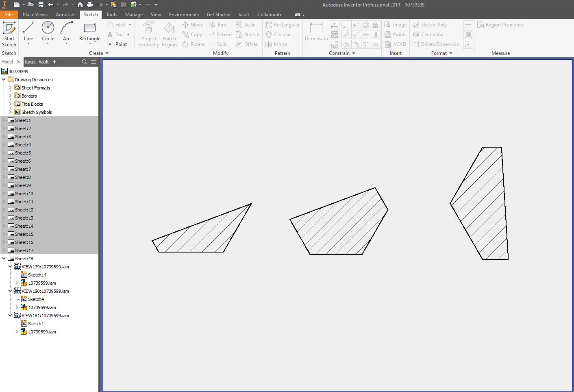574x392 pixels.
Task: Click Insert Image tool
Action: (396, 25)
